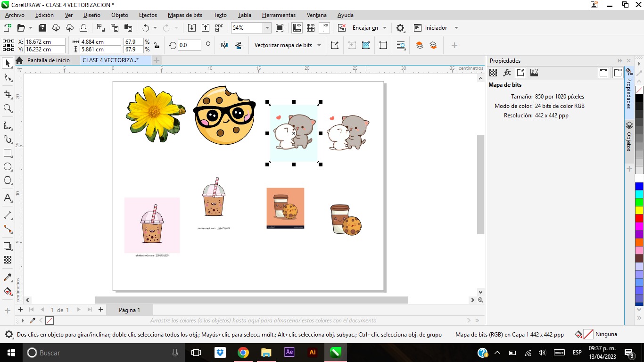Image resolution: width=644 pixels, height=362 pixels.
Task: Open the fx effects tab in Propiedades
Action: coord(507,73)
